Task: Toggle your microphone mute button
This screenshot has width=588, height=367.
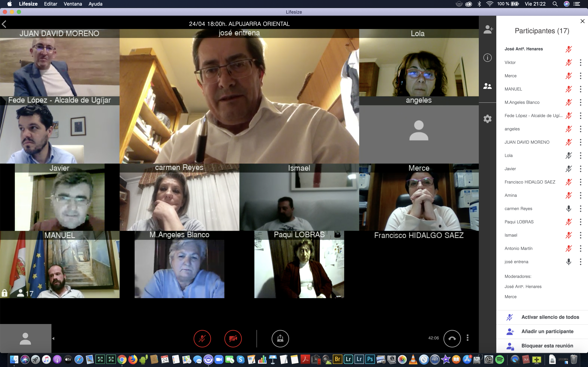Action: (x=202, y=338)
